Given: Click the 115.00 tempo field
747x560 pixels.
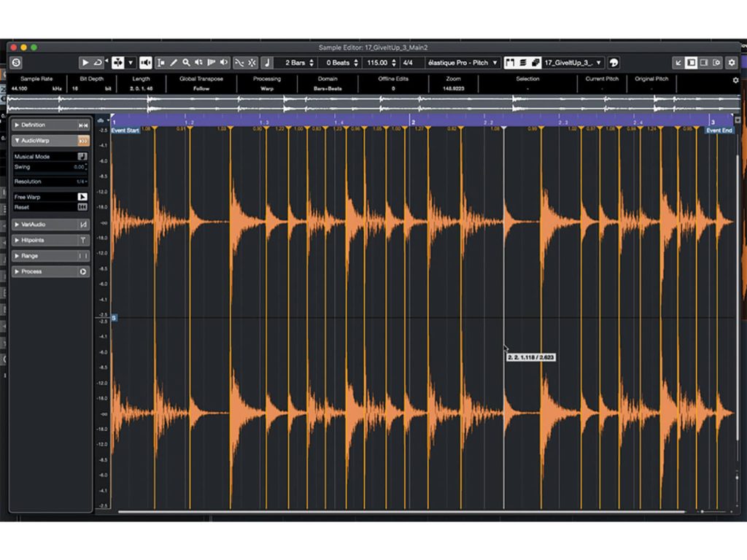Looking at the screenshot, I should (x=379, y=63).
